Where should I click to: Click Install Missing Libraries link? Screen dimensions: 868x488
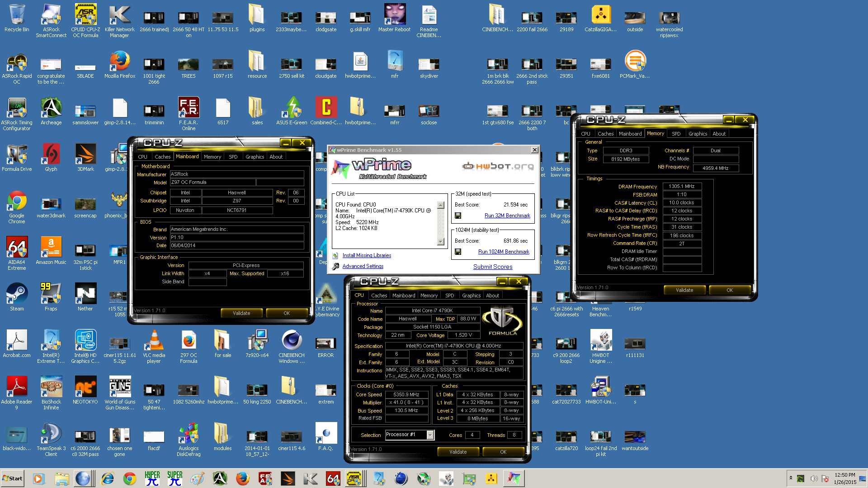[367, 255]
